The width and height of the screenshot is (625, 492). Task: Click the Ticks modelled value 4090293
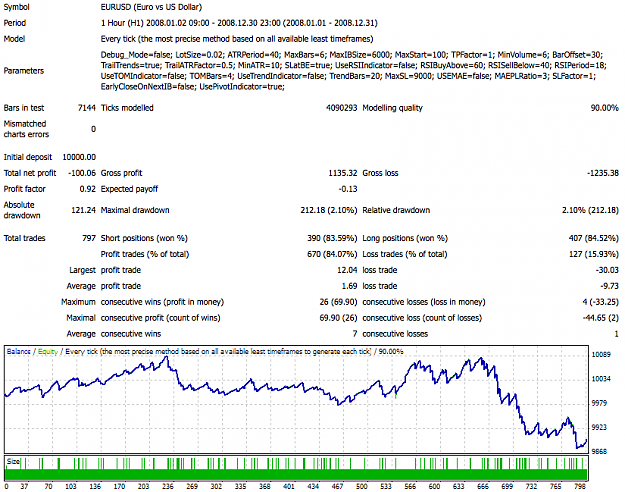pyautogui.click(x=342, y=108)
